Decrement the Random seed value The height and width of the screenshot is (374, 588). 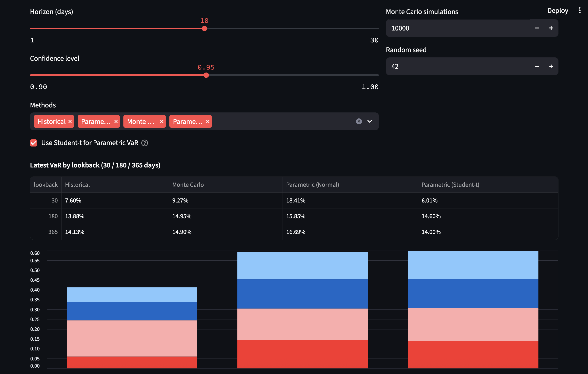point(537,66)
